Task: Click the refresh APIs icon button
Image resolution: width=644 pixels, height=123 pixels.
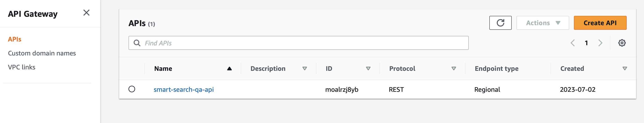Action: tap(500, 23)
